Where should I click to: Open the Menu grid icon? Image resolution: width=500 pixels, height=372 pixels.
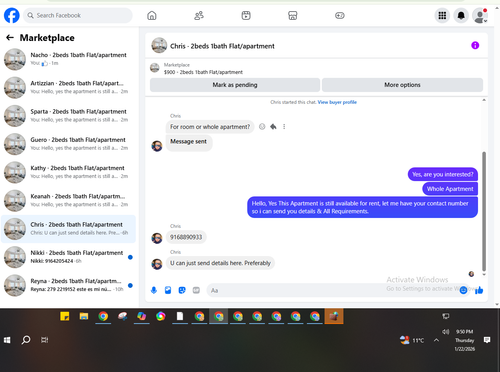[x=442, y=15]
